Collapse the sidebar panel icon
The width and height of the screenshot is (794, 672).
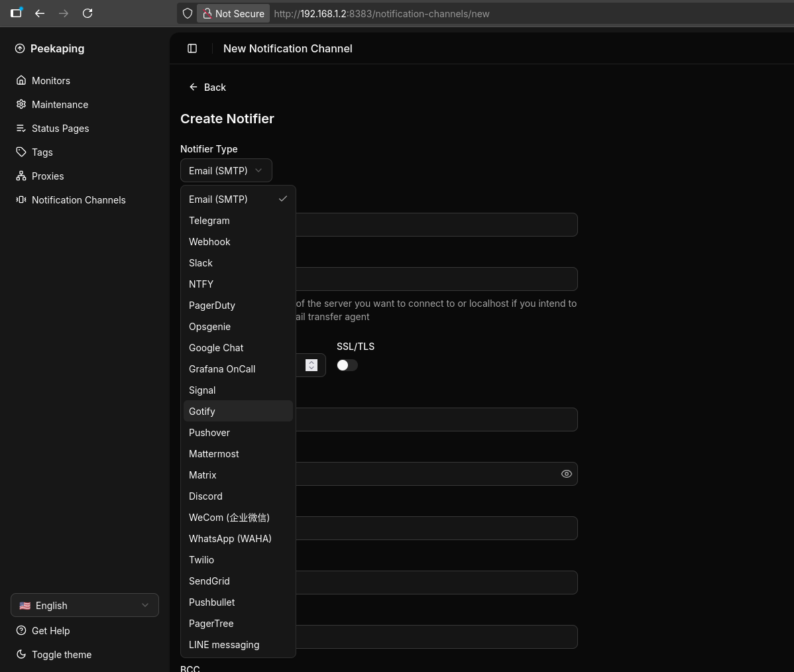192,48
